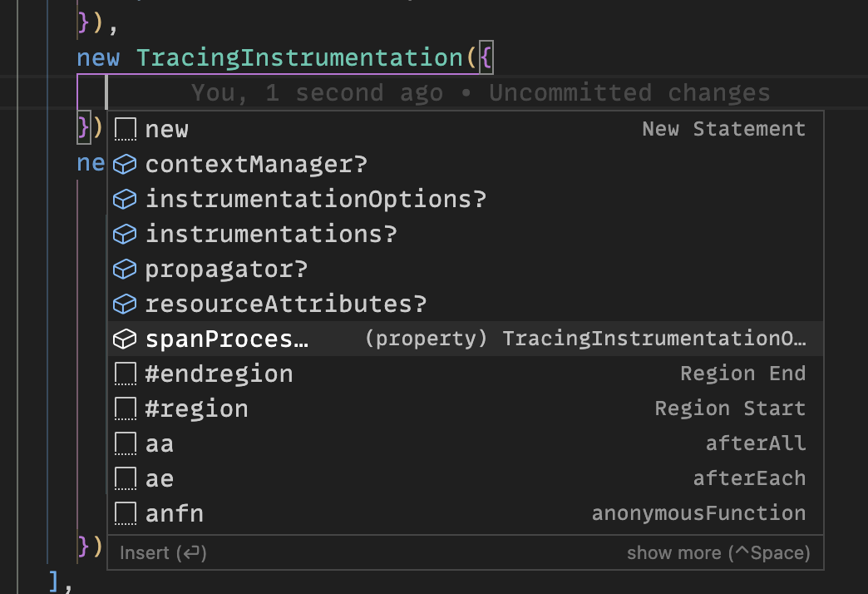Click the property icon beside propagator
Viewport: 868px width, 594px height.
pyautogui.click(x=124, y=269)
